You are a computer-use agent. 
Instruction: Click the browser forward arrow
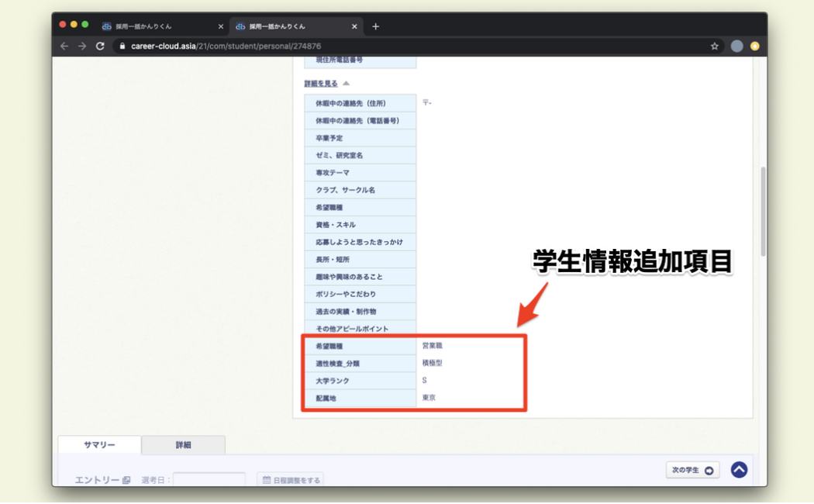pos(82,47)
